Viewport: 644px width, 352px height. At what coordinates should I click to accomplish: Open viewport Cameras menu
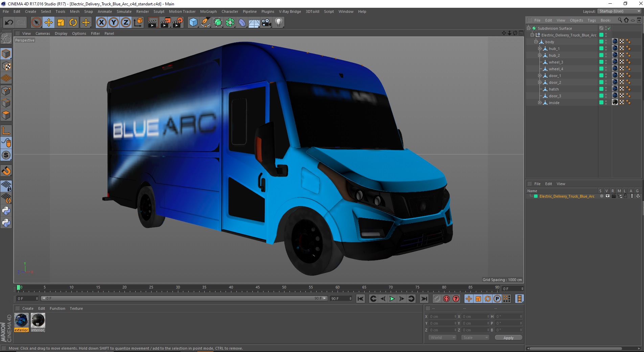pyautogui.click(x=43, y=33)
